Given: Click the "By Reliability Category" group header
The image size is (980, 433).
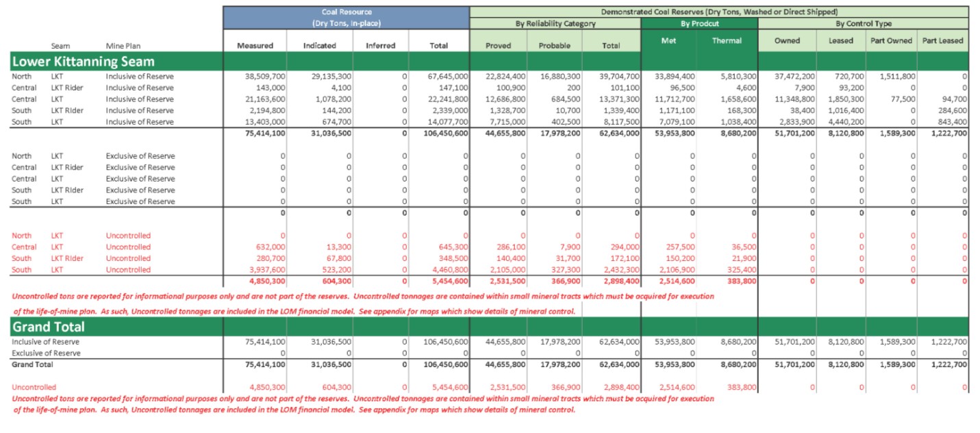Looking at the screenshot, I should (555, 23).
